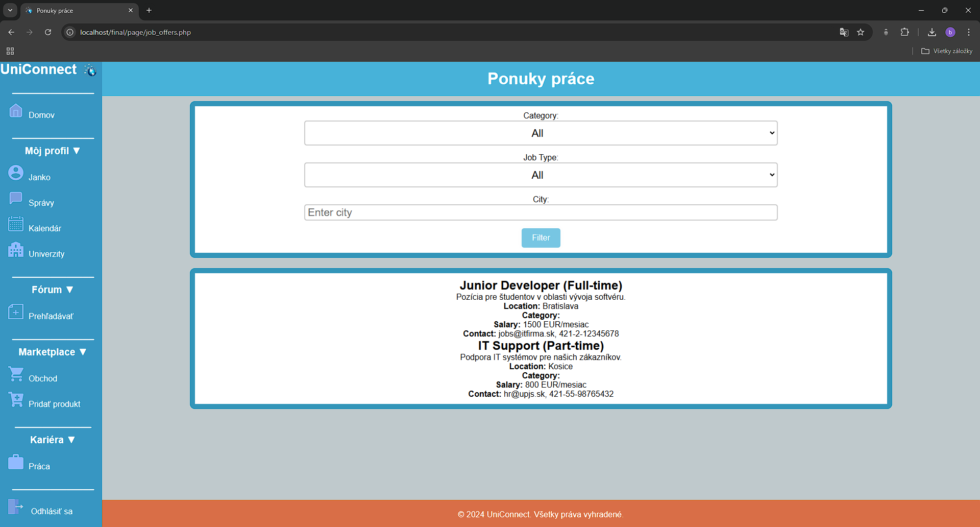Open the Práca link
Viewport: 980px width, 527px height.
click(39, 467)
